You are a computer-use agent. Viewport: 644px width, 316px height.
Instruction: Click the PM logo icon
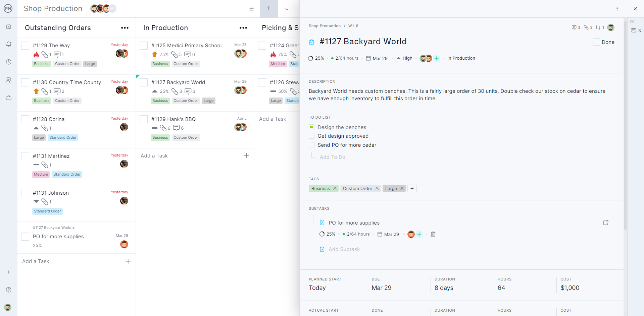pos(8,8)
